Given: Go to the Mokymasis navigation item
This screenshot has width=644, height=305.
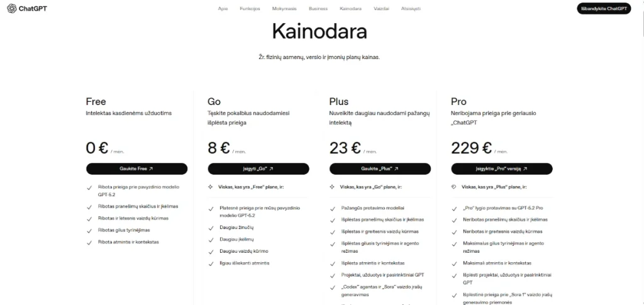Looking at the screenshot, I should (x=284, y=9).
